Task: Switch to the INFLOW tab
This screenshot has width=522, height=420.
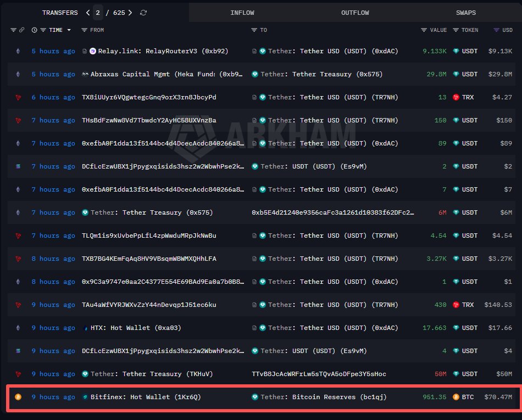Action: [242, 13]
